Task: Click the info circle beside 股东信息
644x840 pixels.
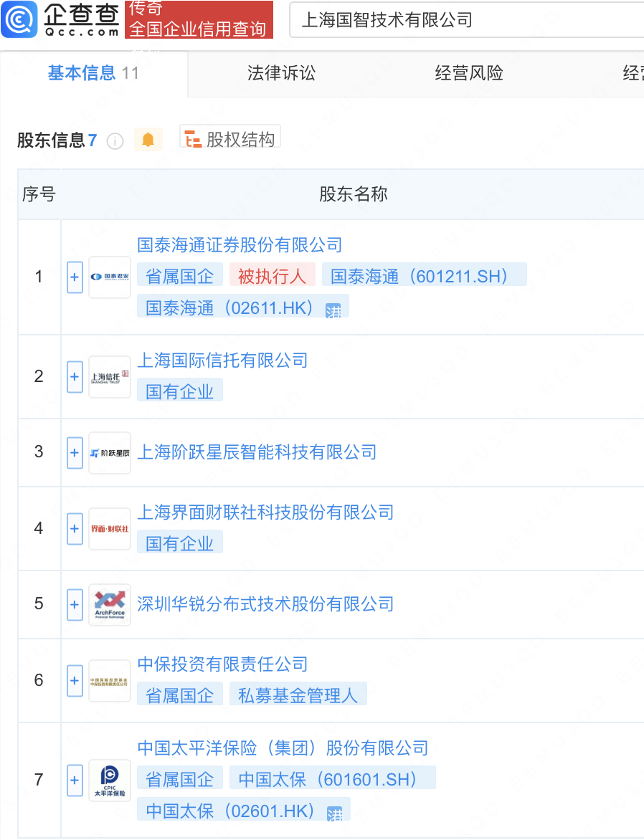Action: pyautogui.click(x=115, y=140)
